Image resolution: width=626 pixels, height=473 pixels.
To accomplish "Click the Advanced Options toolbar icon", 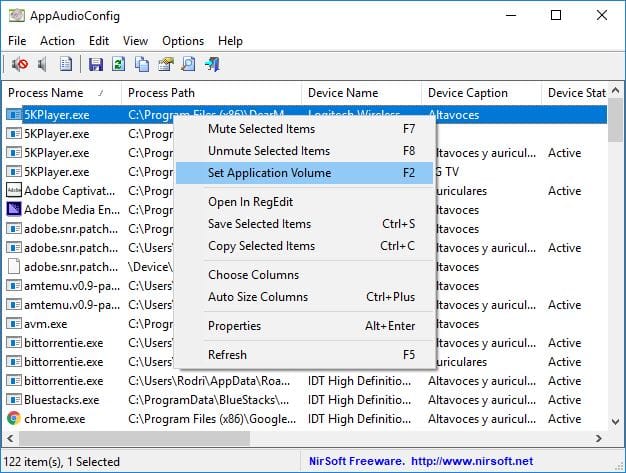I will [165, 64].
